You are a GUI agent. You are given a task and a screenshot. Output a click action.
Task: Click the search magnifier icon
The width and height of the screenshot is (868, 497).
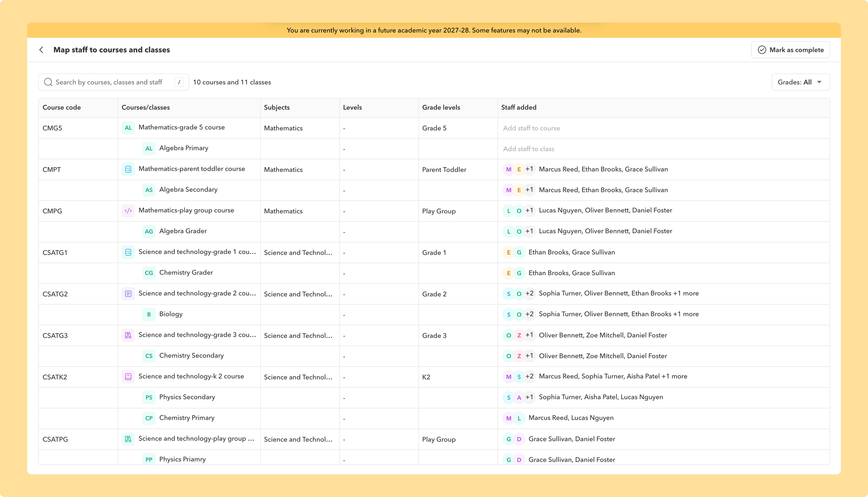pos(48,82)
